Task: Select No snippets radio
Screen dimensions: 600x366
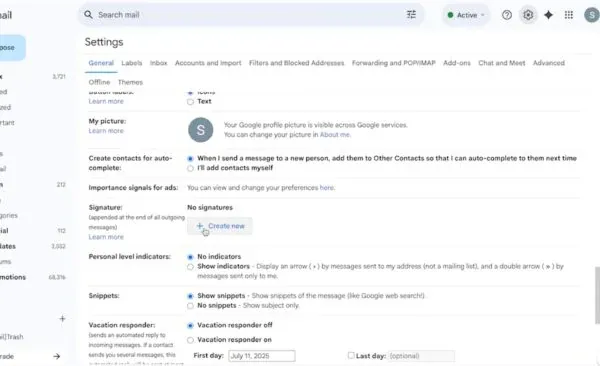Action: [x=190, y=306]
